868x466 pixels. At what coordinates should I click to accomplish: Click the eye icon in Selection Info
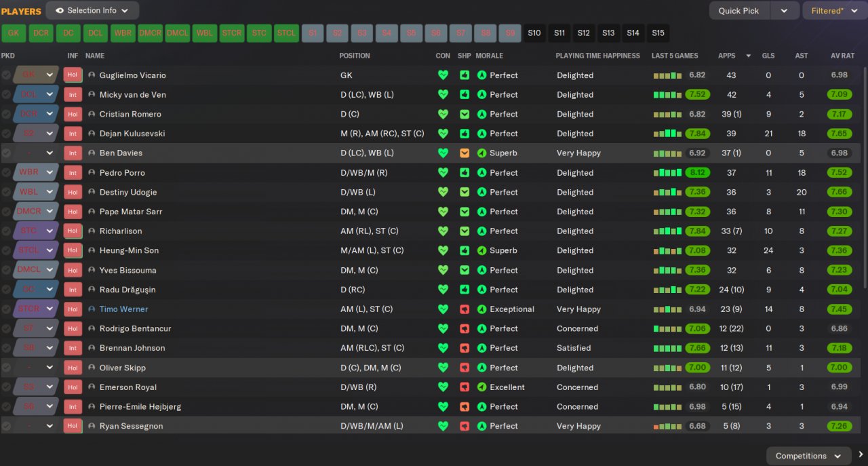pos(60,11)
